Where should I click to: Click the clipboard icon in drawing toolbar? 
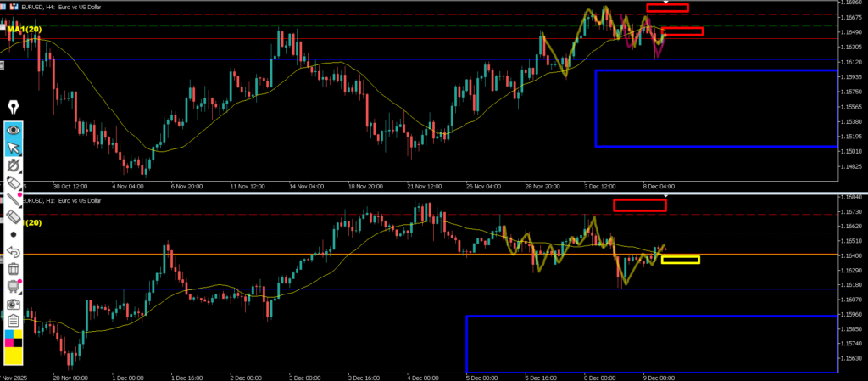coord(14,322)
